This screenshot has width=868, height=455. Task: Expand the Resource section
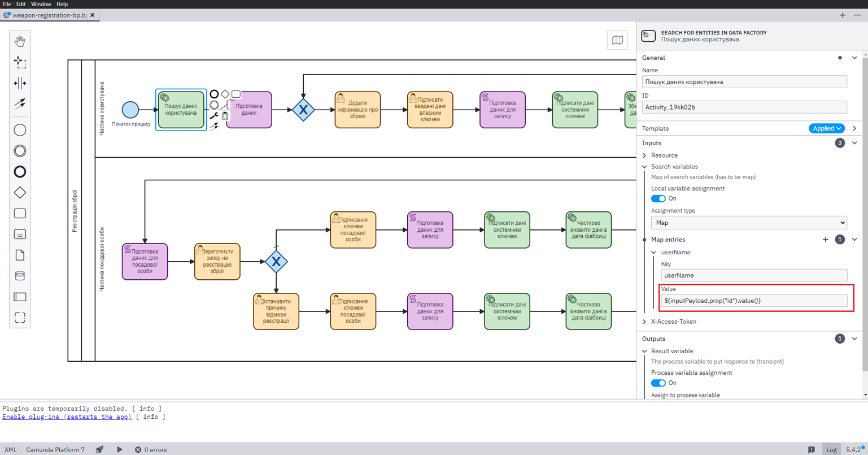coord(664,155)
